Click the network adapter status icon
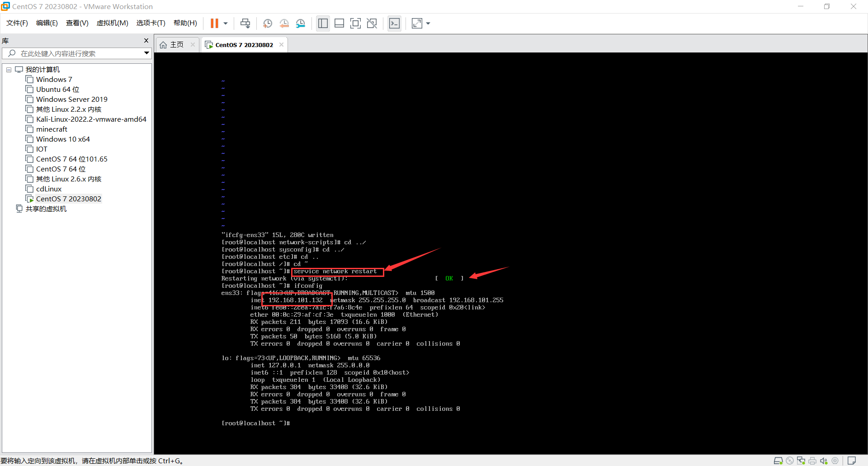Viewport: 868px width, 466px height. pyautogui.click(x=801, y=461)
